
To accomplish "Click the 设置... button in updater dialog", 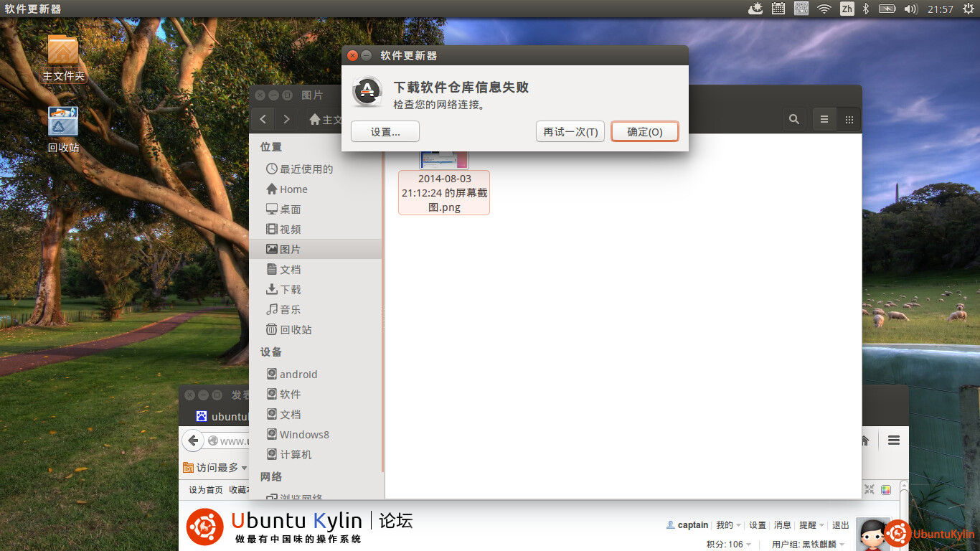I will coord(385,132).
